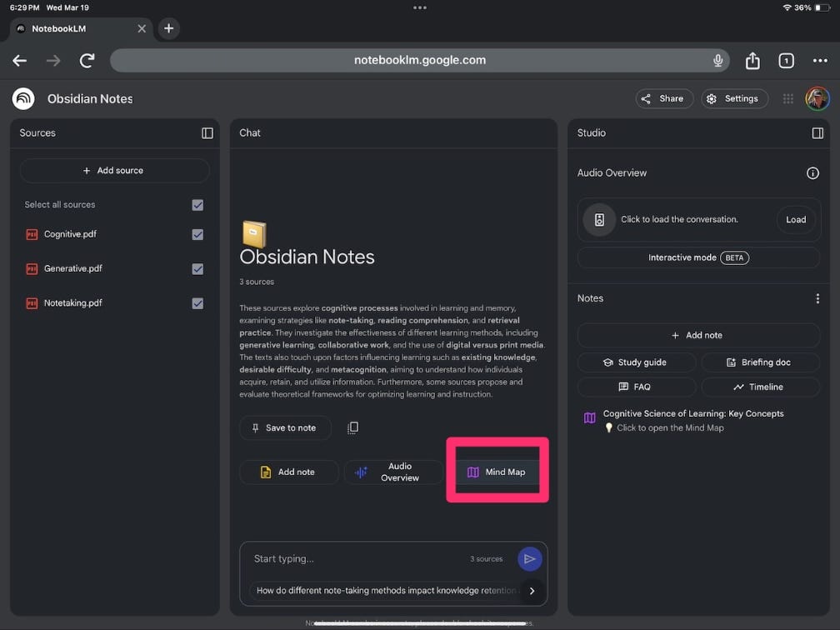840x630 pixels.
Task: Show next suggested question with chevron
Action: tap(532, 591)
